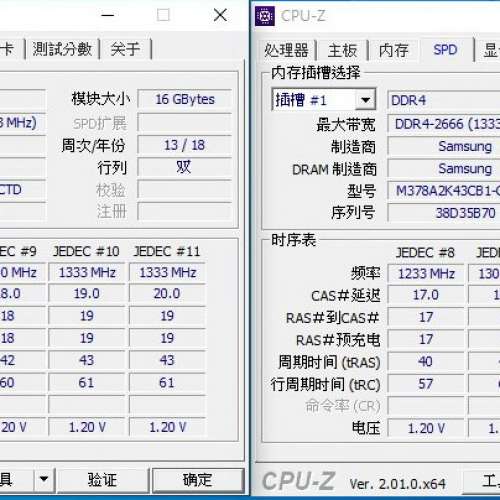Click the 13 / 18 week/year field
Viewport: 500px width, 500px height.
point(185,145)
